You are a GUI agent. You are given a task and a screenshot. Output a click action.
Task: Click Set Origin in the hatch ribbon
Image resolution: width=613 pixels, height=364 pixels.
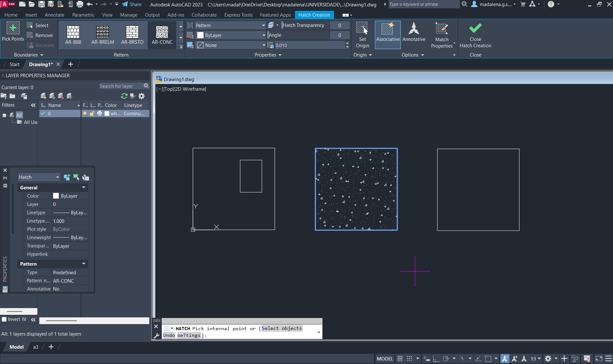pyautogui.click(x=362, y=35)
